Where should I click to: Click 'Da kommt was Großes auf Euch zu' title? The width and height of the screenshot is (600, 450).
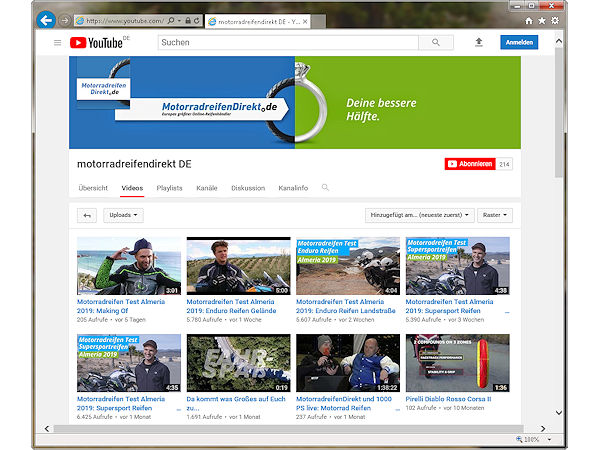pos(236,403)
